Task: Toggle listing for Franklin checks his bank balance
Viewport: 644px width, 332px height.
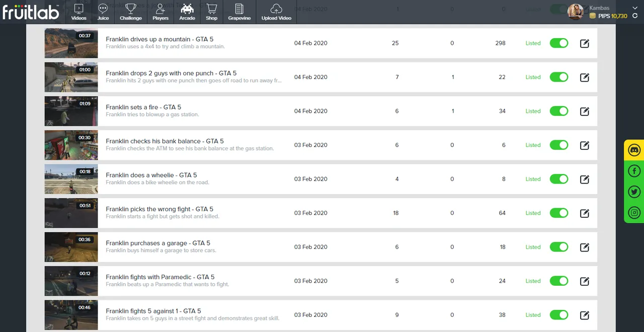Action: (x=559, y=145)
